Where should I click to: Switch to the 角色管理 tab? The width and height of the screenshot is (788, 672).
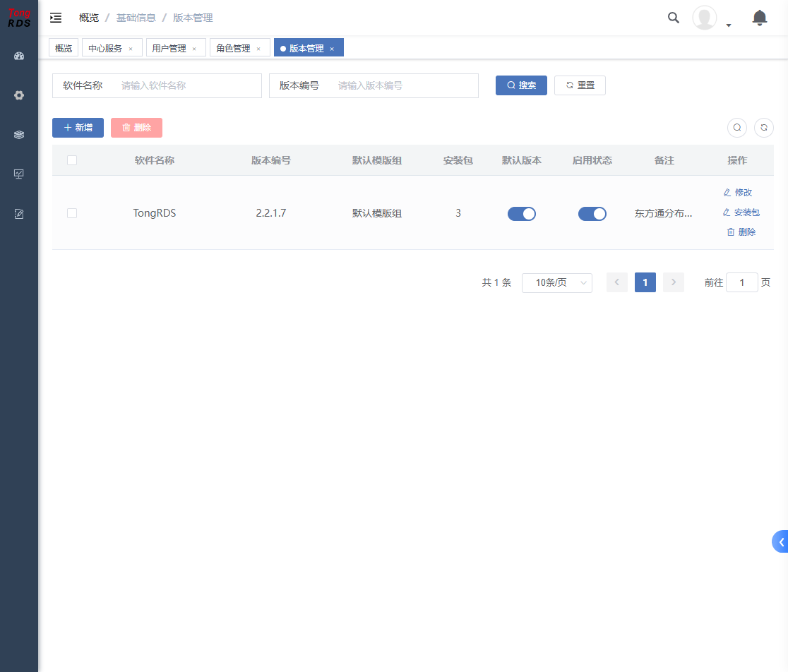[233, 48]
